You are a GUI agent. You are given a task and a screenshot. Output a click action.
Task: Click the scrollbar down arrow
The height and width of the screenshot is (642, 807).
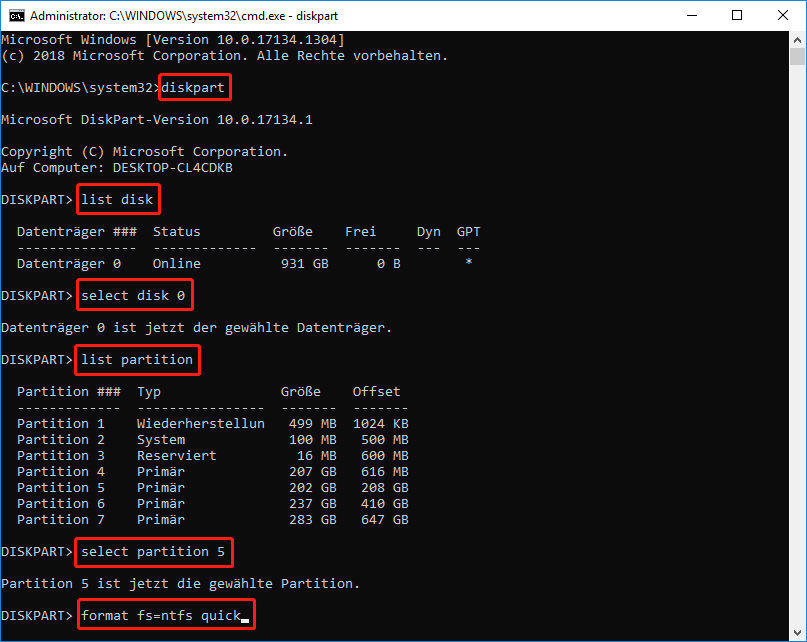pos(797,633)
